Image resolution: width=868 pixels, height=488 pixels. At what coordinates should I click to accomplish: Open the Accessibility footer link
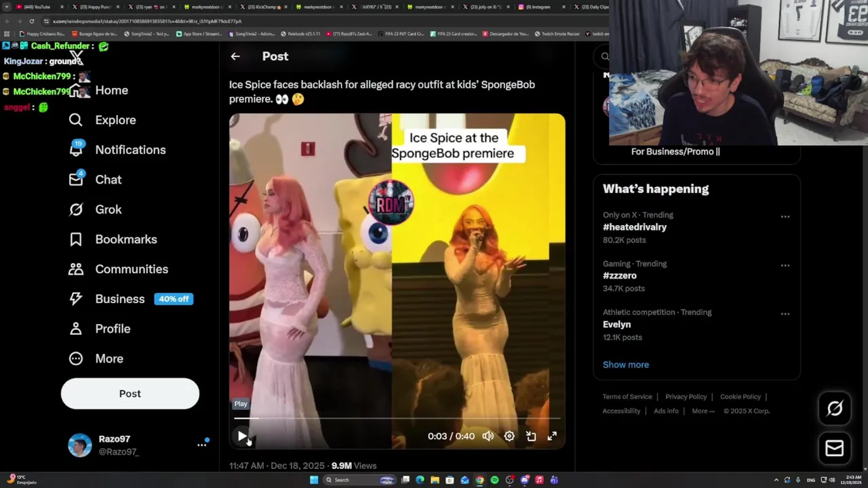[621, 411]
